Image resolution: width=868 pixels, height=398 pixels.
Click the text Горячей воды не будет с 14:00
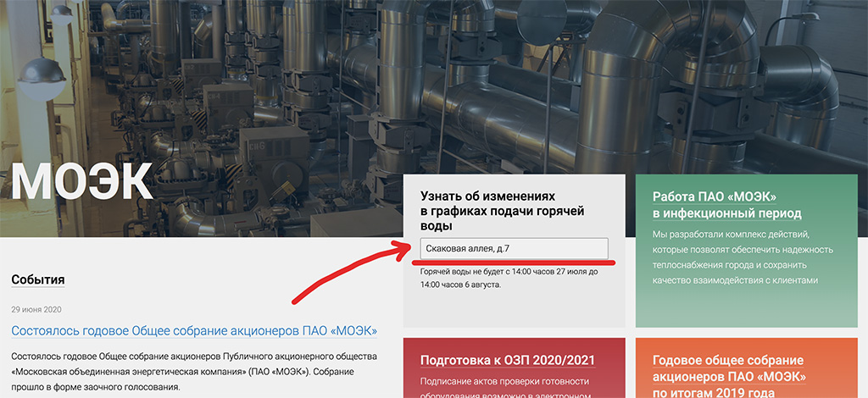point(509,279)
